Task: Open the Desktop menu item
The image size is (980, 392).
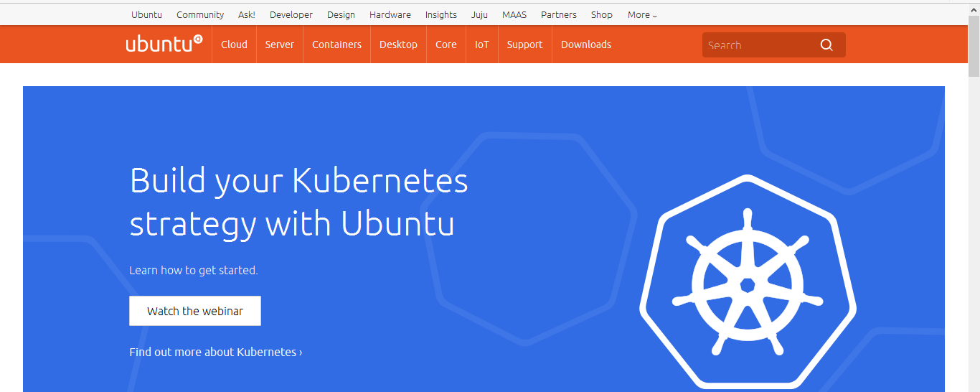Action: [x=398, y=45]
